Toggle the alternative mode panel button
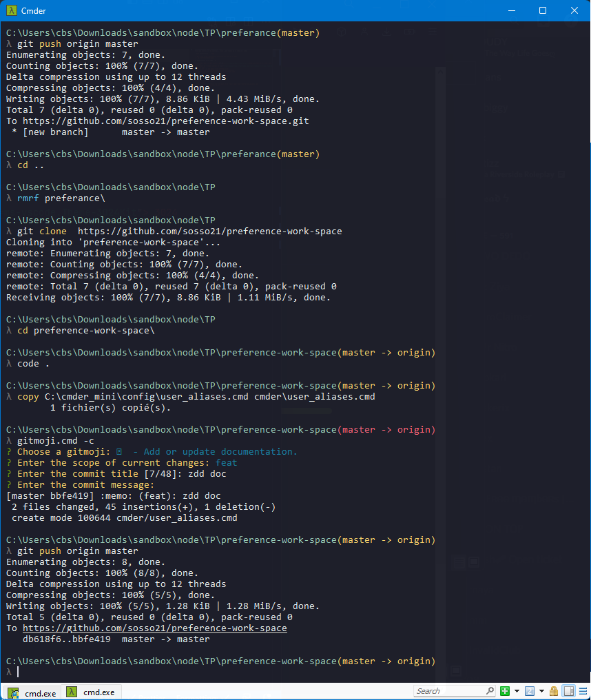The width and height of the screenshot is (591, 700). click(x=568, y=691)
